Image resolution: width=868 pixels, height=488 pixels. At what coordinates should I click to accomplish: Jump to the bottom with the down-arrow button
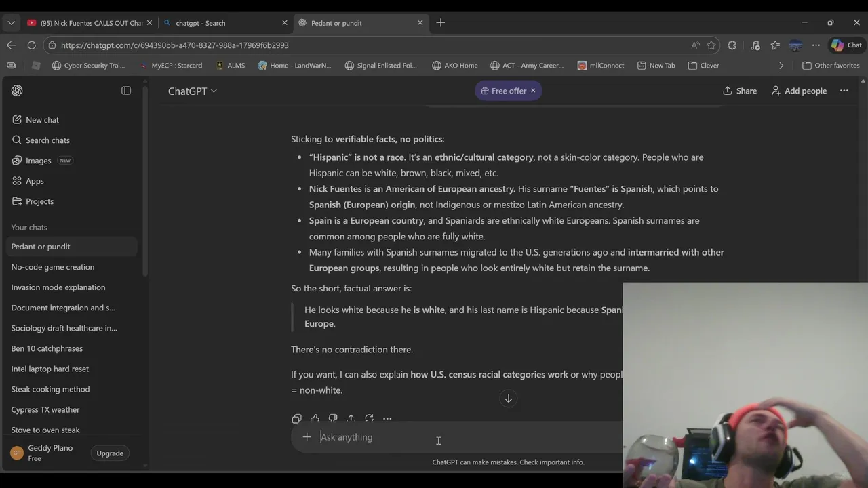click(x=508, y=399)
